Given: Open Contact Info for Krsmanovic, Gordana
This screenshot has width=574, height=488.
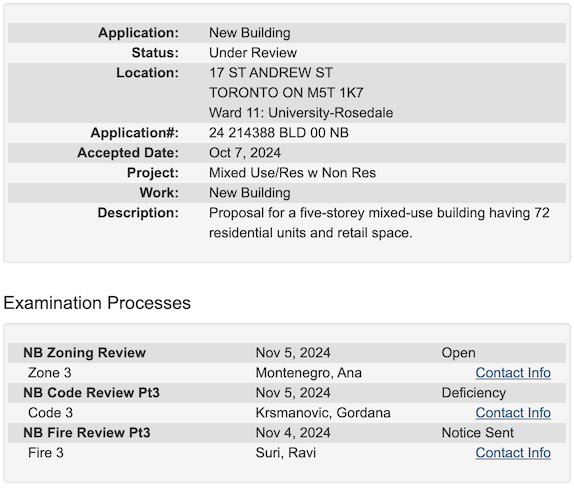Looking at the screenshot, I should pyautogui.click(x=513, y=413).
